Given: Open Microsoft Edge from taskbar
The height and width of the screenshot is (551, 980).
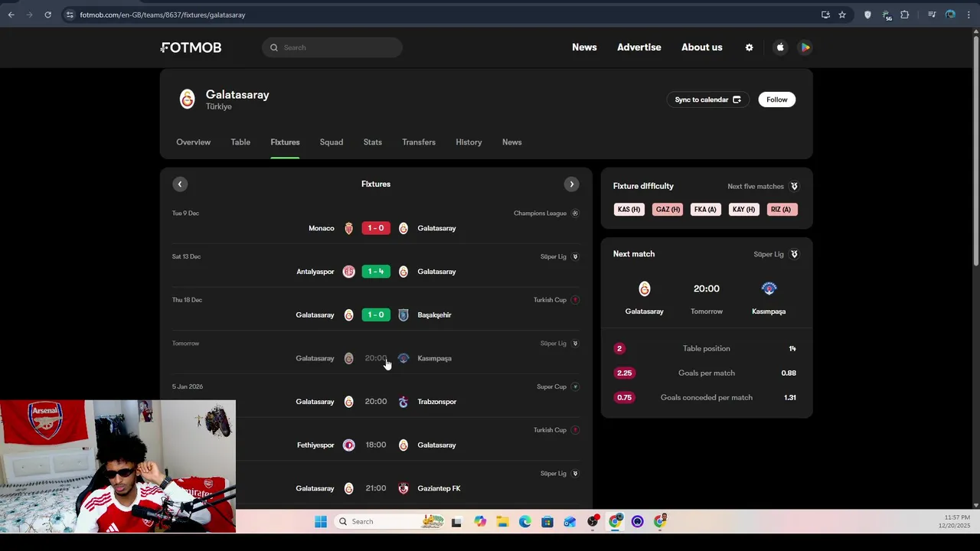Looking at the screenshot, I should pyautogui.click(x=524, y=522).
